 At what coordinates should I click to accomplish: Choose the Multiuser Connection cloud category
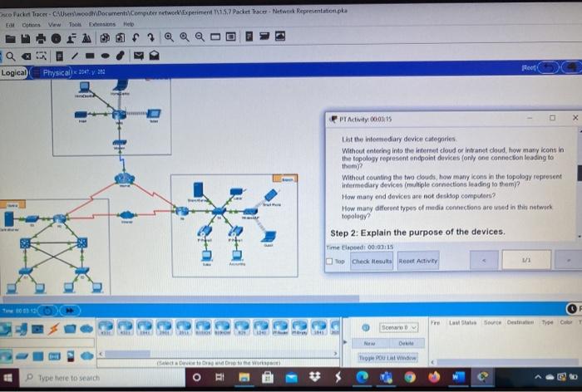coord(86,329)
